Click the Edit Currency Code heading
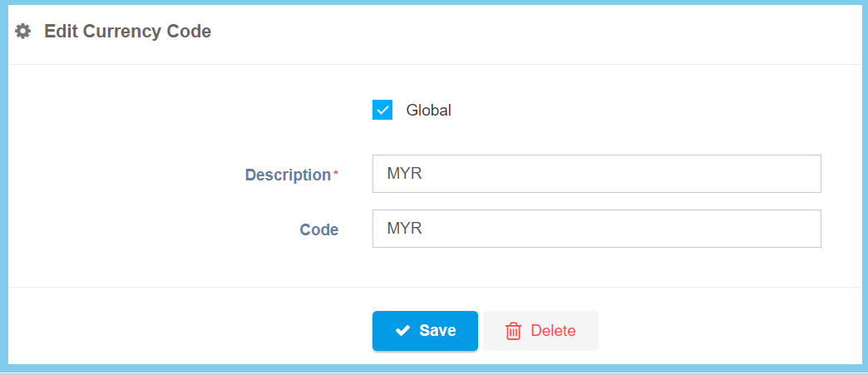 point(127,32)
